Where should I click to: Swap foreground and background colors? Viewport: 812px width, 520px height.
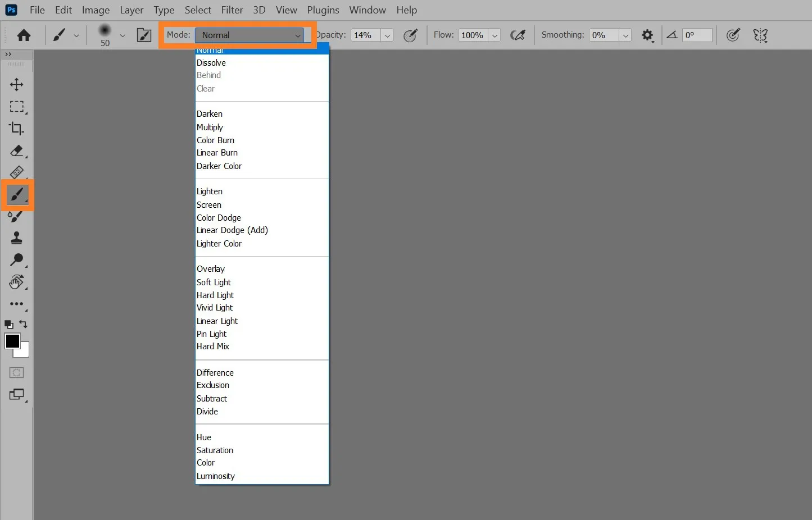click(x=23, y=324)
